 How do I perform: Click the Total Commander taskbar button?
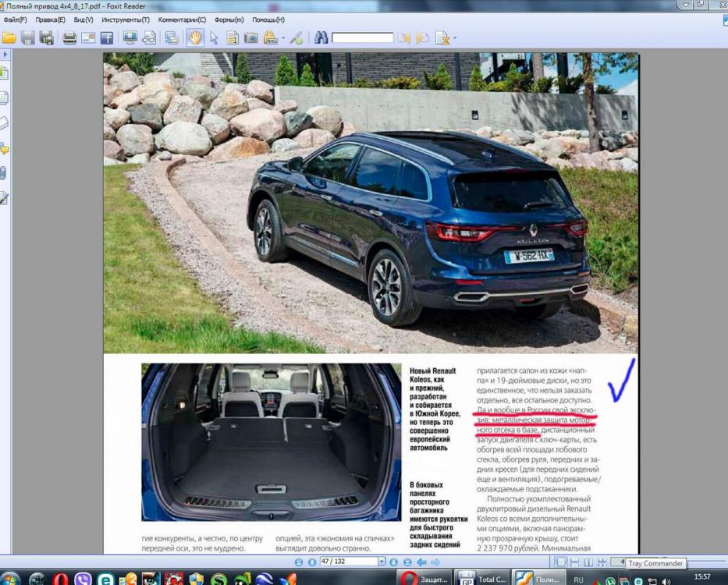(x=481, y=578)
